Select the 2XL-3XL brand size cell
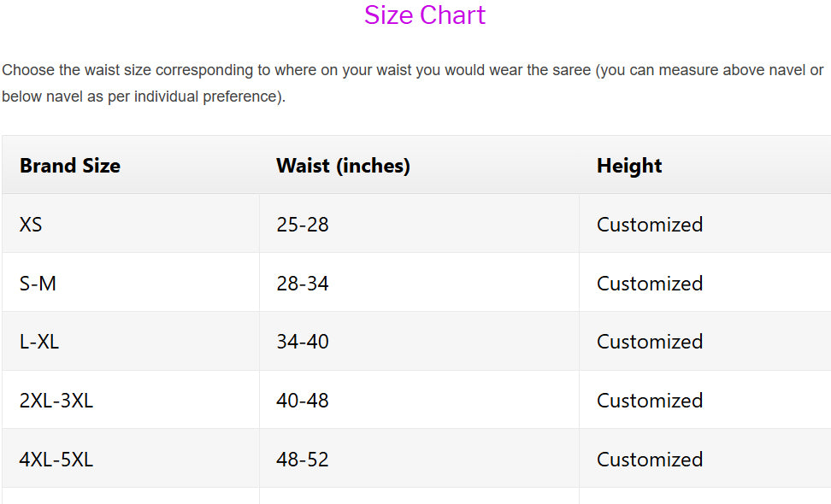Viewport: 831px width, 504px height. point(56,401)
